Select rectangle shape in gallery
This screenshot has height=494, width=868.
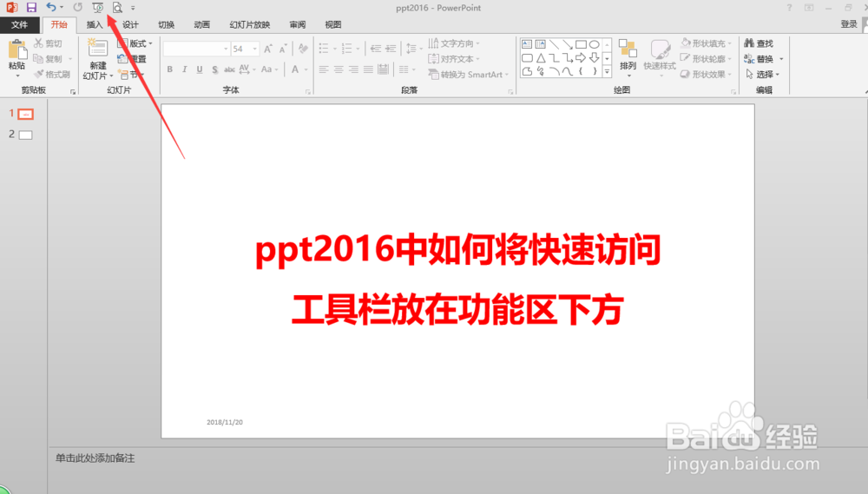[x=581, y=44]
